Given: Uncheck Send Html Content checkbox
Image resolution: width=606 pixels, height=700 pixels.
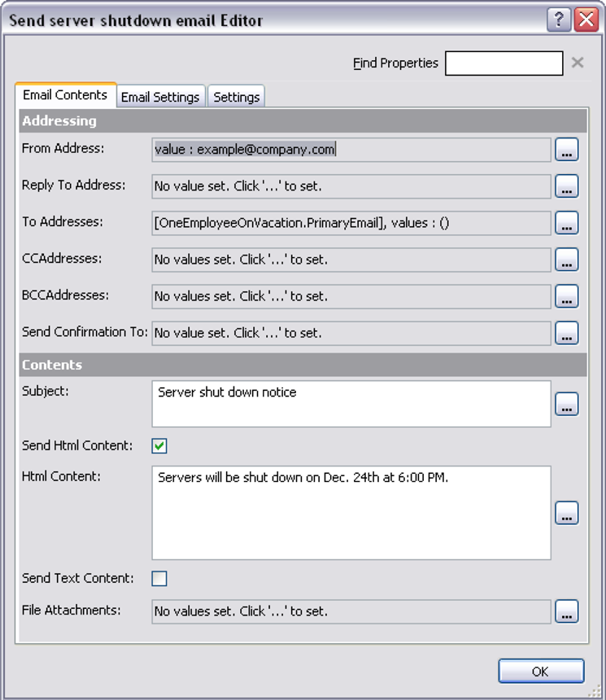Looking at the screenshot, I should pyautogui.click(x=159, y=446).
